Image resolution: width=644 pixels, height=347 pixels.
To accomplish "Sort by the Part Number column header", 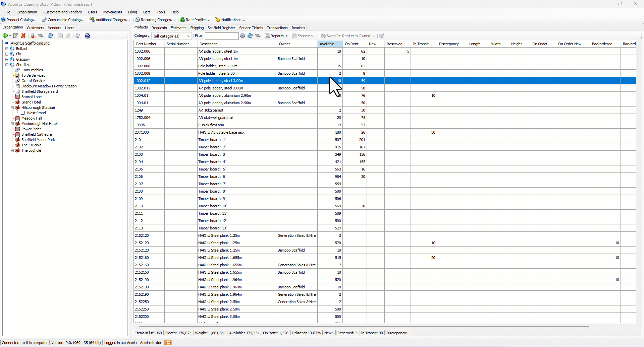I will point(149,44).
